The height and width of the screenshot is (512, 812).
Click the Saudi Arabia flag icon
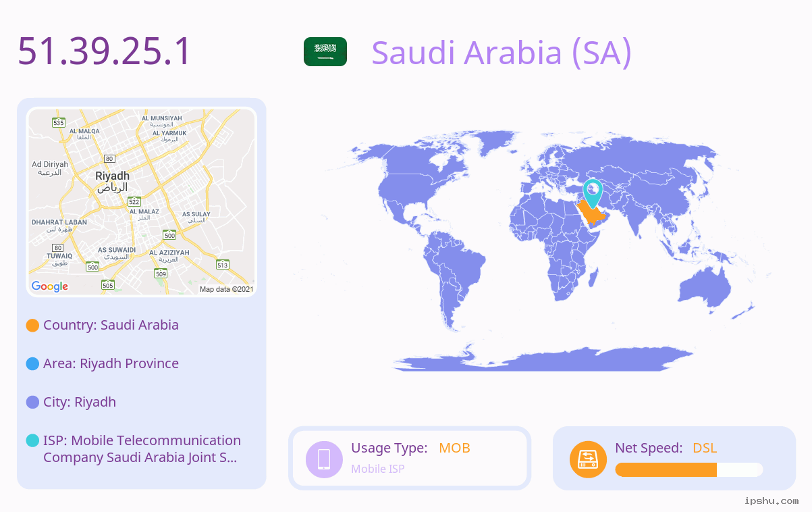[x=325, y=52]
